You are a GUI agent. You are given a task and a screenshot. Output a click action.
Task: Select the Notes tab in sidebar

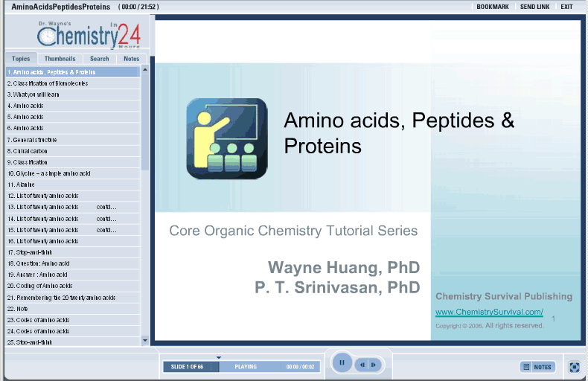click(131, 59)
